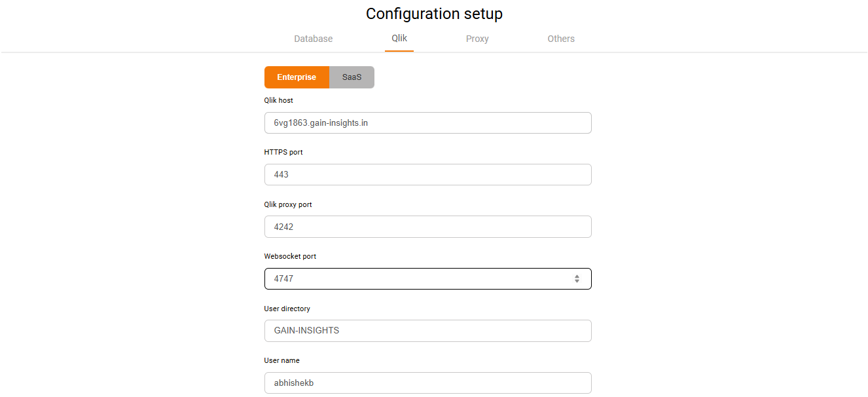
Task: Switch to the Proxy tab
Action: point(477,39)
